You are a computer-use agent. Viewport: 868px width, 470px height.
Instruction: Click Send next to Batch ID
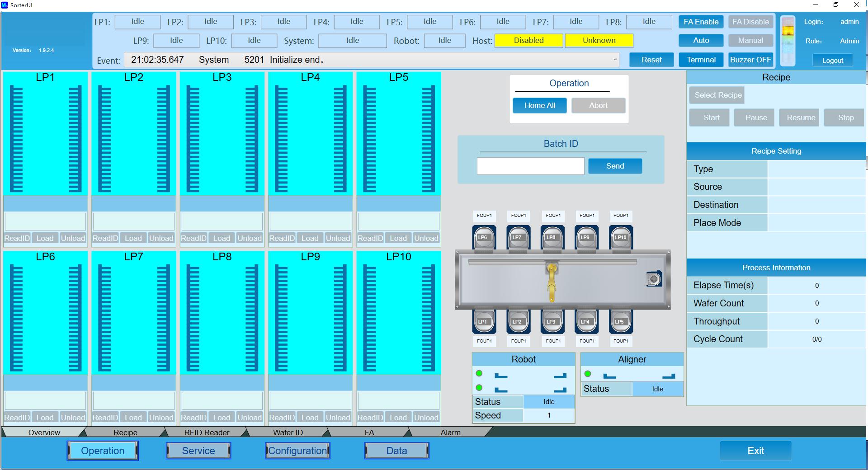coord(615,166)
